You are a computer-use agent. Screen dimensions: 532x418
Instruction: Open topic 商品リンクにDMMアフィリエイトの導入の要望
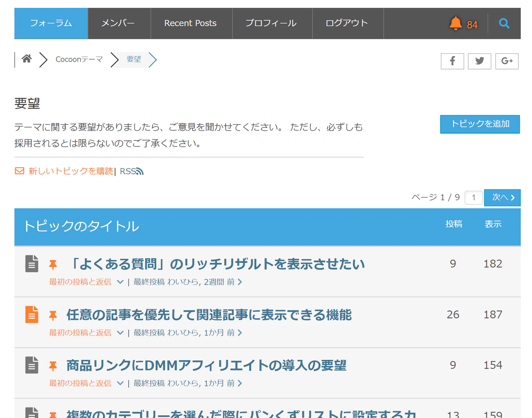point(206,365)
